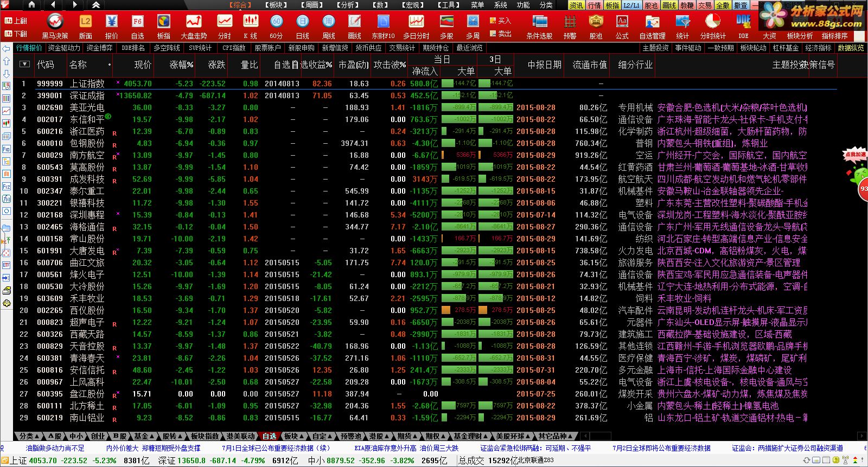Screen dimensions: 868x467
Task: Open the 【工具】 menu
Action: click(x=449, y=5)
